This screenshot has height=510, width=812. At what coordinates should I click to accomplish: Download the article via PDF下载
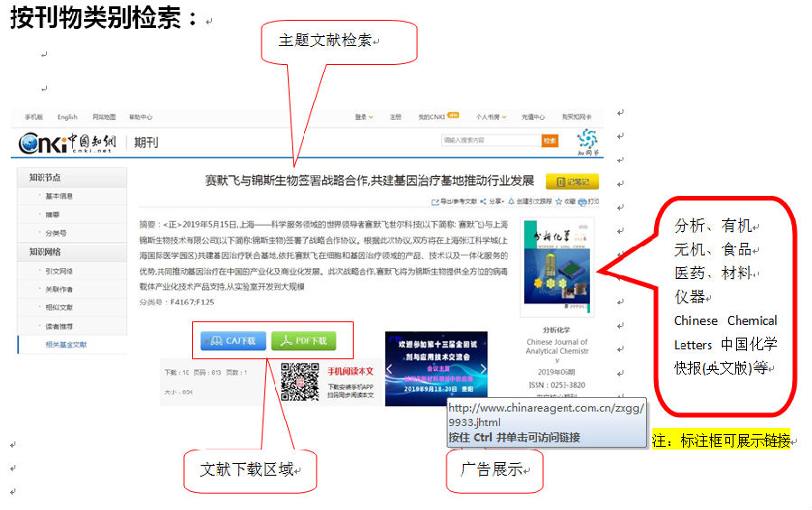tap(304, 340)
